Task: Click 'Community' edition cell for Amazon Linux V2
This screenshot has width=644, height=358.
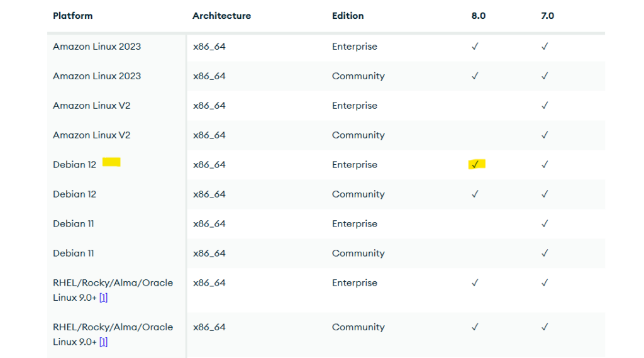Action: pos(358,135)
